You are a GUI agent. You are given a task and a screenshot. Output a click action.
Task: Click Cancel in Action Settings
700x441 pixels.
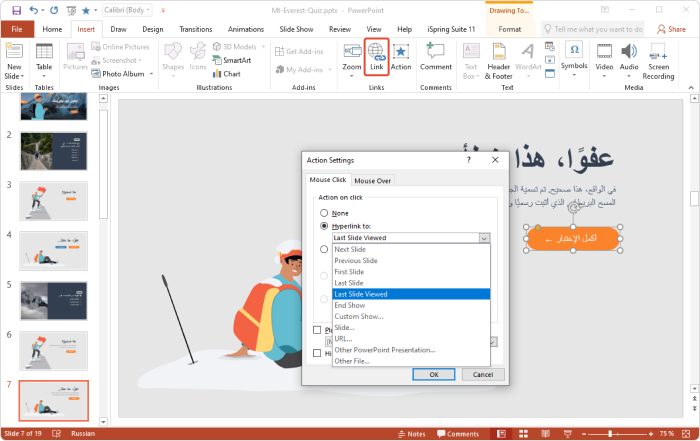(483, 374)
